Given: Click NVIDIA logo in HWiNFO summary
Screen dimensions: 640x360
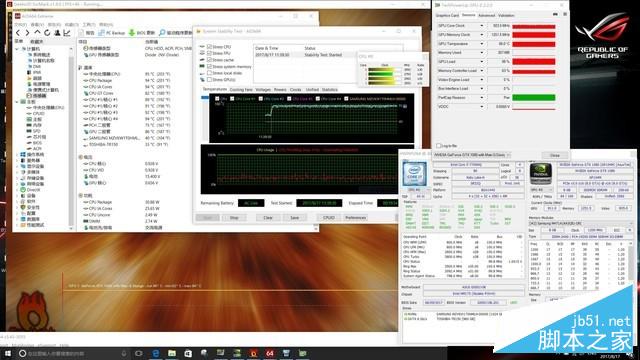Looking at the screenshot, I should tap(541, 174).
